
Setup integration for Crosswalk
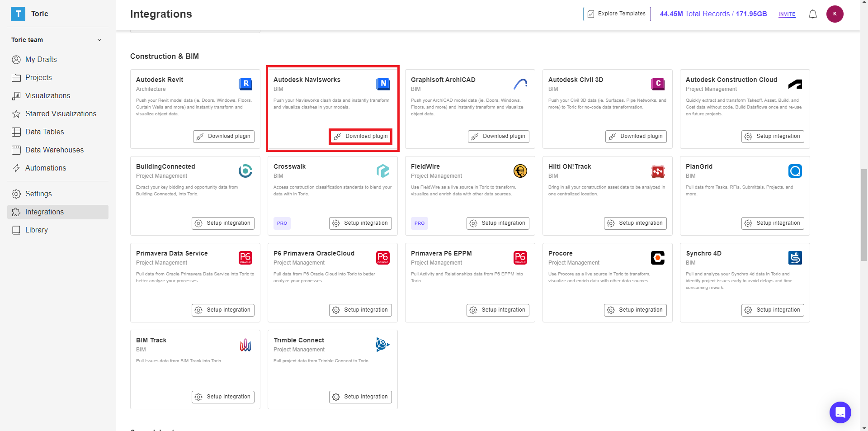(x=360, y=223)
